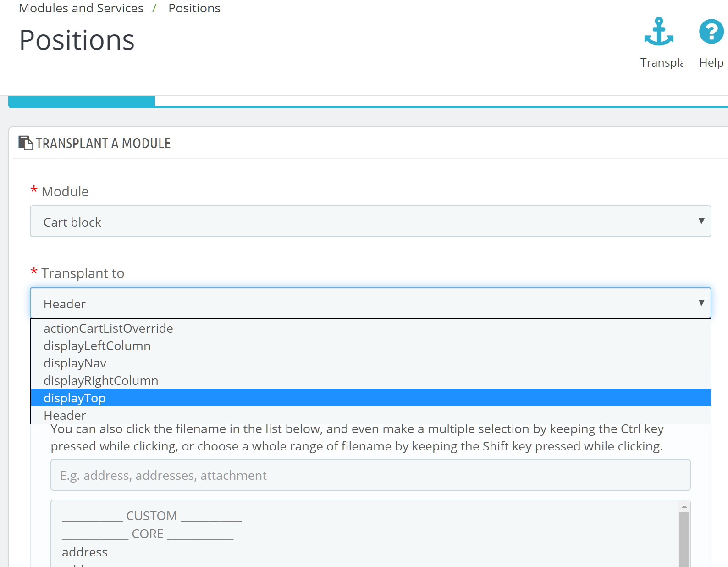Viewport: 728px width, 567px height.
Task: Click the Transplant a Module clipboard icon
Action: coord(26,143)
